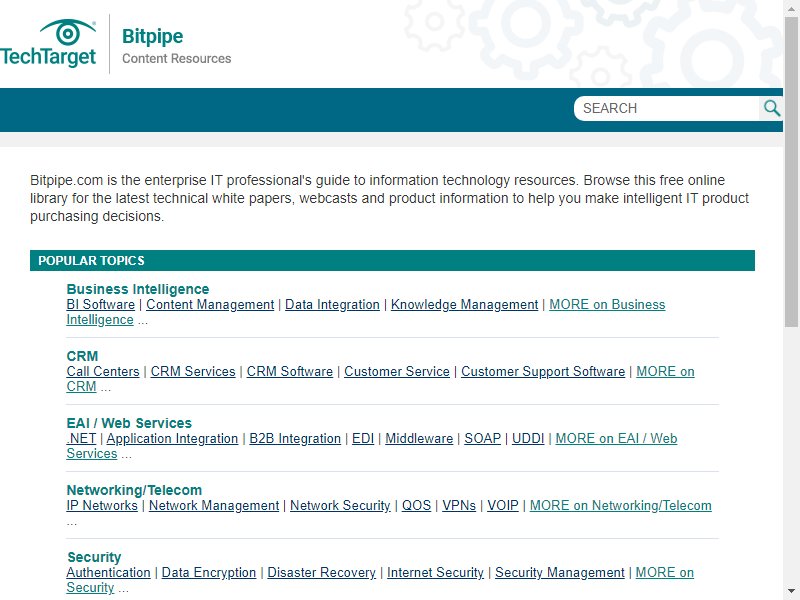This screenshot has width=800, height=600.
Task: Select the SOAP topic link
Action: (482, 439)
